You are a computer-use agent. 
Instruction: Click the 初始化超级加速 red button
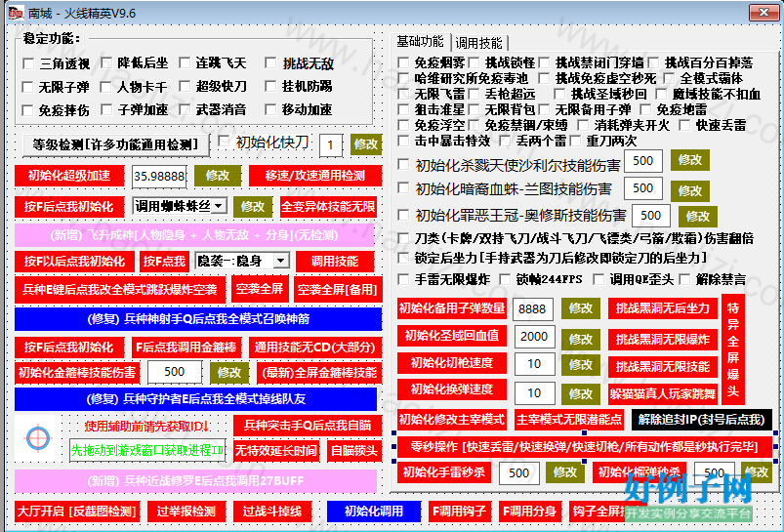(x=69, y=176)
